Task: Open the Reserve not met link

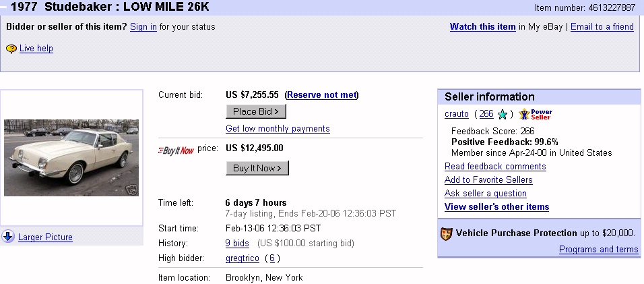Action: point(322,95)
